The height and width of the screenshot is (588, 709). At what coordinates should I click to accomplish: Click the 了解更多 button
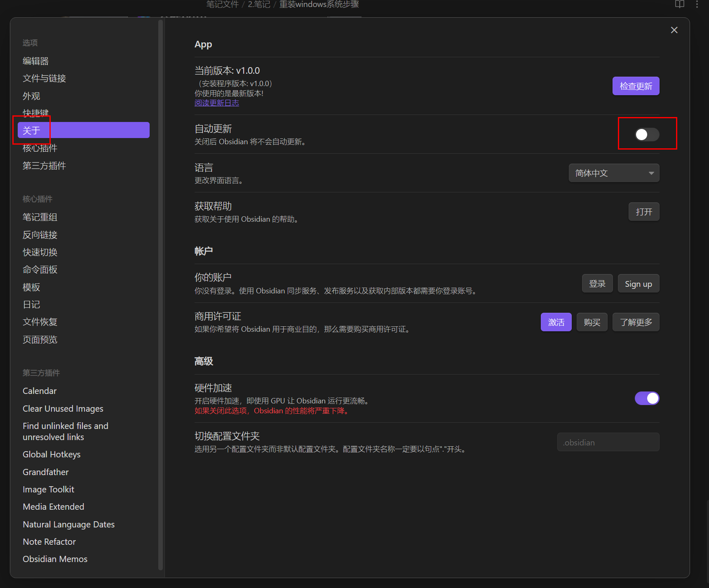(636, 322)
